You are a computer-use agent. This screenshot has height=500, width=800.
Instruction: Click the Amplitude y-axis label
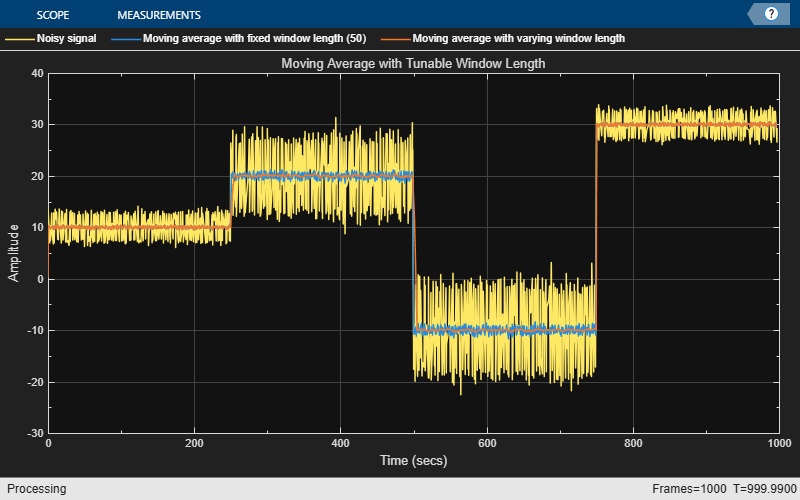[14, 253]
